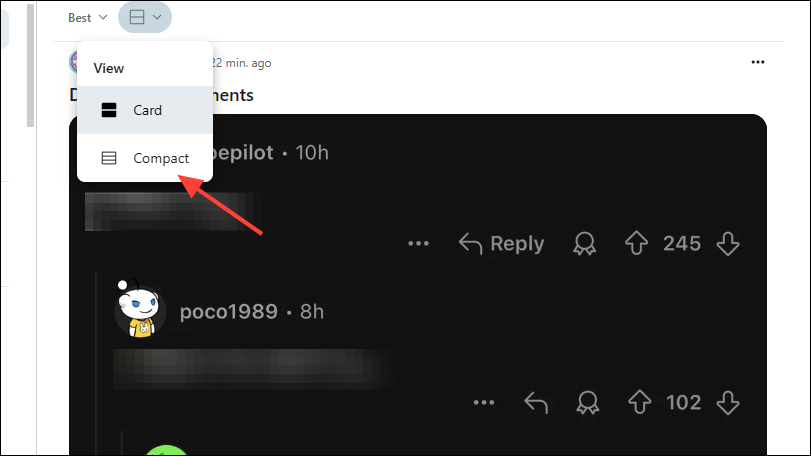Click the chevron beside the layout icon

[x=157, y=17]
